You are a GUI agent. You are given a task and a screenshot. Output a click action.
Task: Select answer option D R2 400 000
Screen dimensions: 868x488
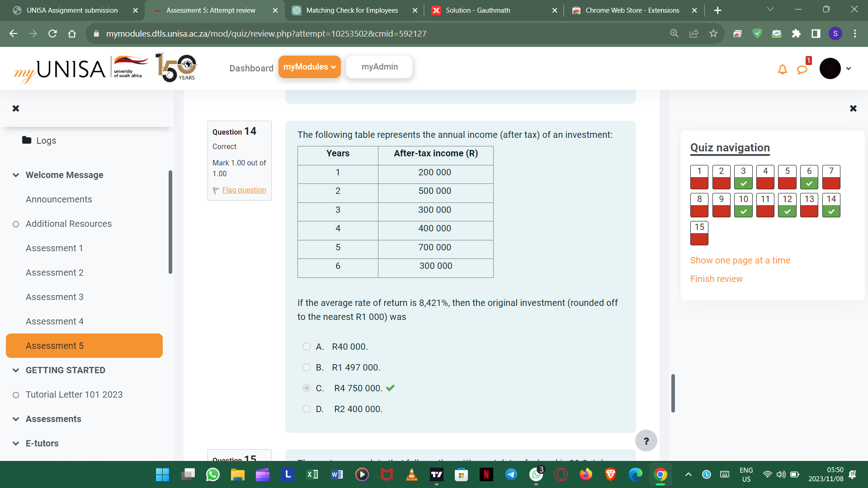pos(307,409)
